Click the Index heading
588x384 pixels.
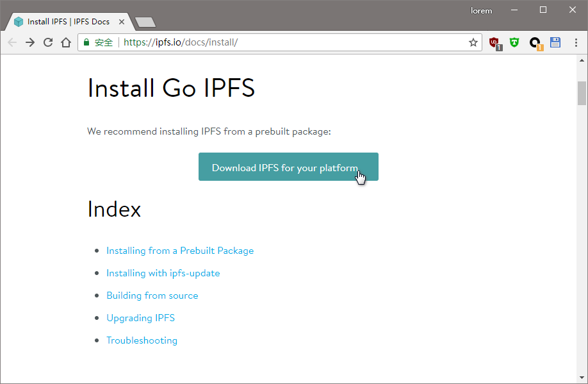point(114,209)
